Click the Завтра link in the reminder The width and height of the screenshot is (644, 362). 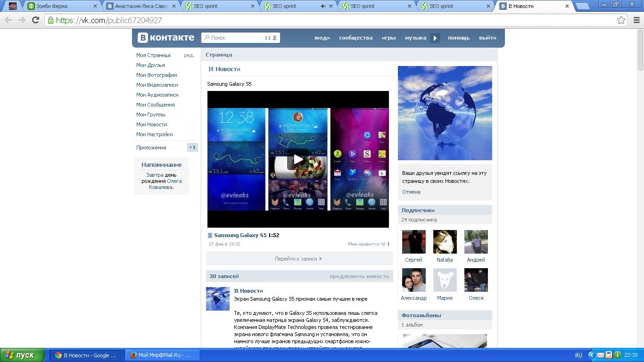click(155, 175)
